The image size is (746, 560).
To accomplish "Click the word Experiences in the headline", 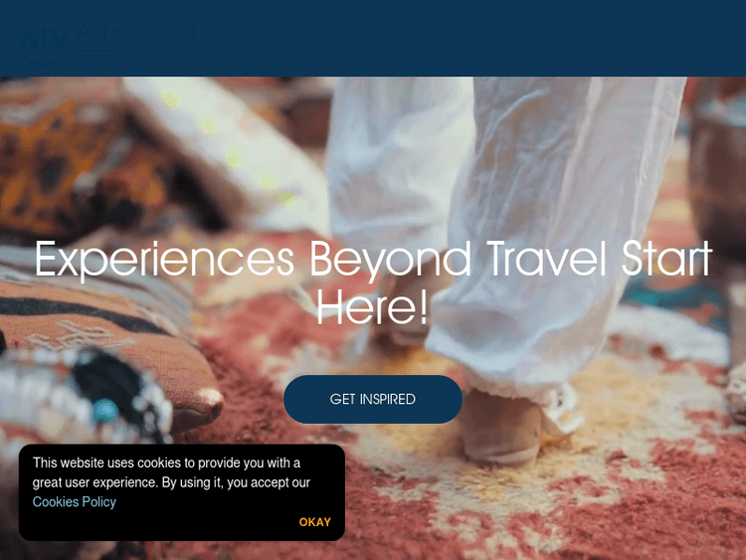I will 164,260.
